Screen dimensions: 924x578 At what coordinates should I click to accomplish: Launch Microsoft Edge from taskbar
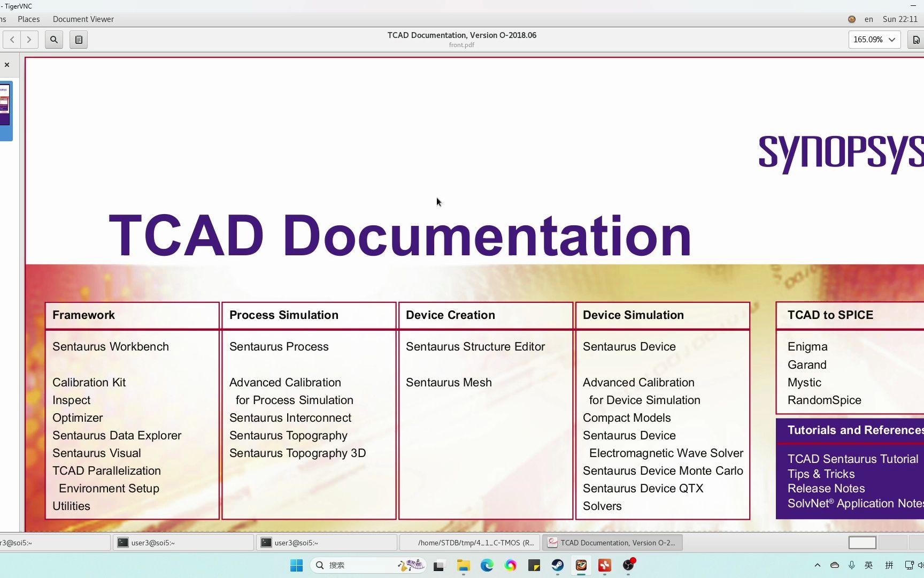pyautogui.click(x=487, y=565)
